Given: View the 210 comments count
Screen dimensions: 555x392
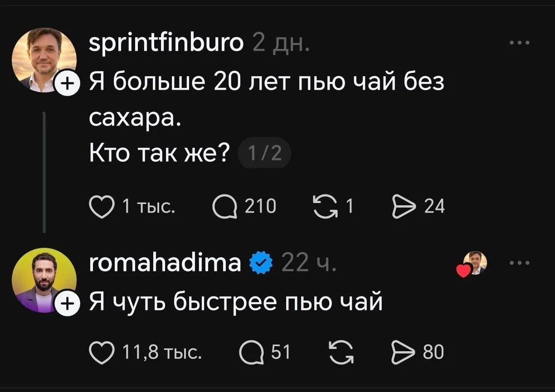Looking at the screenshot, I should [261, 206].
